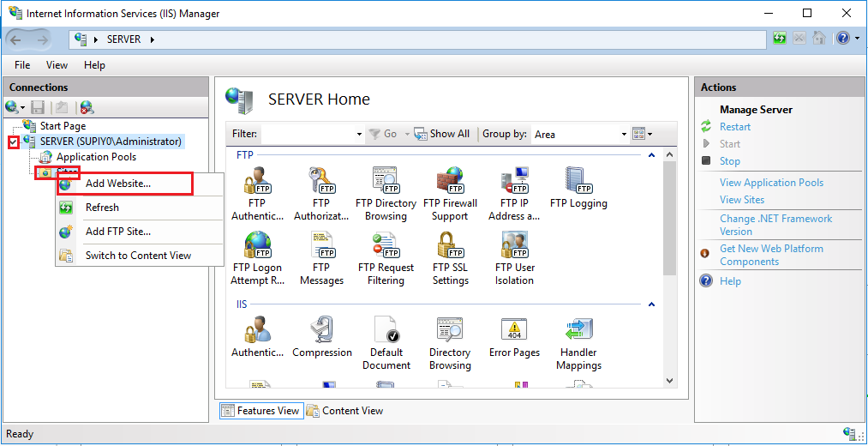Open the help icon dropdown arrow
Image resolution: width=868 pixels, height=446 pixels.
(858, 39)
